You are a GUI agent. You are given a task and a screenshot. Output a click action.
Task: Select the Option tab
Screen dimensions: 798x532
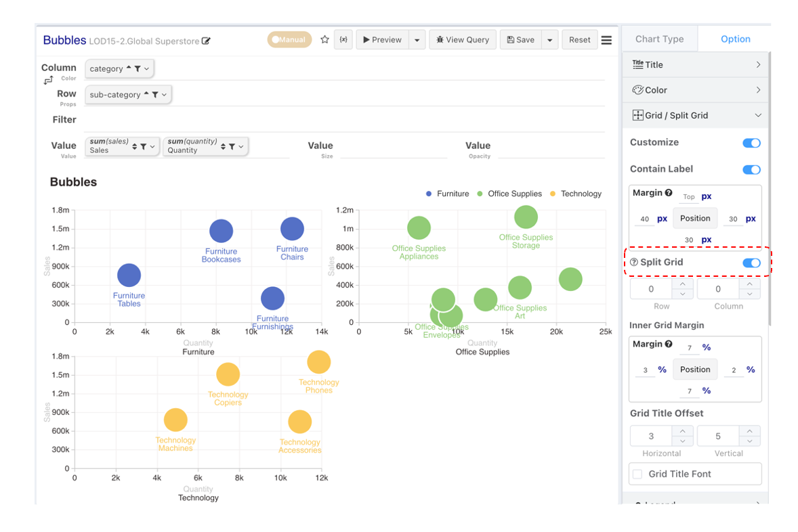736,39
